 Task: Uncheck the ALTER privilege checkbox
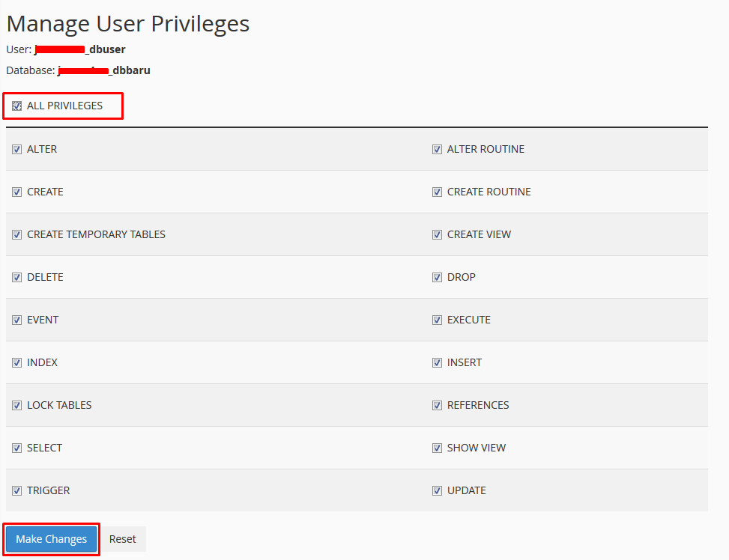pos(16,150)
